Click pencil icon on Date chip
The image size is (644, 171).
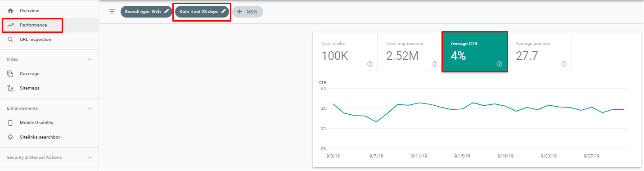223,12
